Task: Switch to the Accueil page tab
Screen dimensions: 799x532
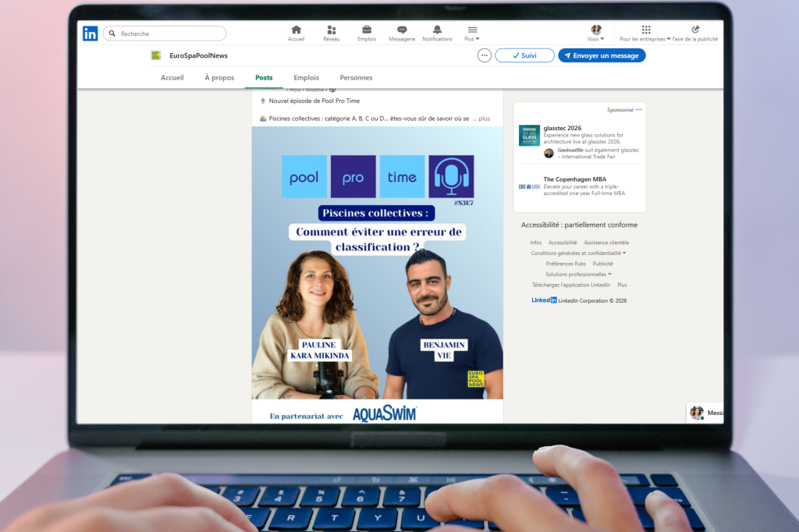Action: (172, 77)
